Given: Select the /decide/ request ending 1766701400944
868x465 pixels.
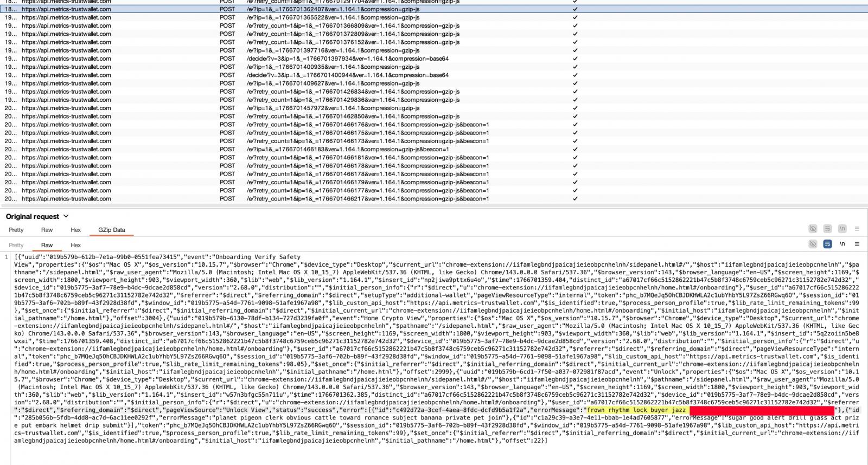Looking at the screenshot, I should click(347, 75).
